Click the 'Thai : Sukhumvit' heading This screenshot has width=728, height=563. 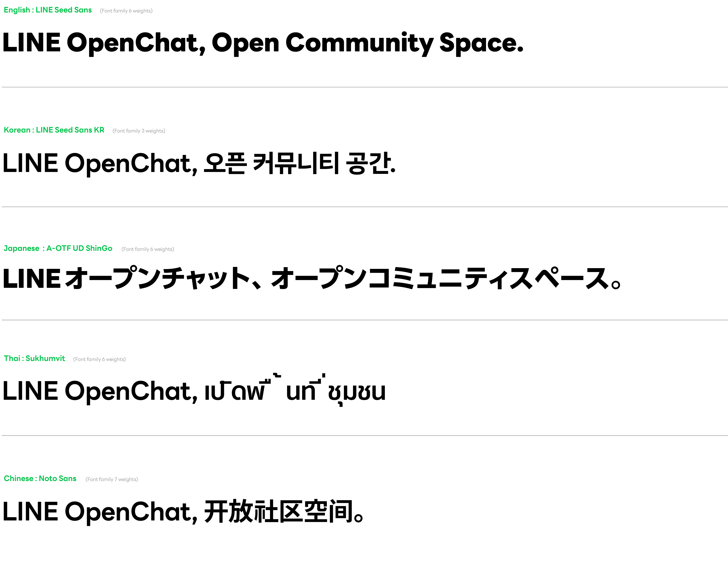pos(34,358)
